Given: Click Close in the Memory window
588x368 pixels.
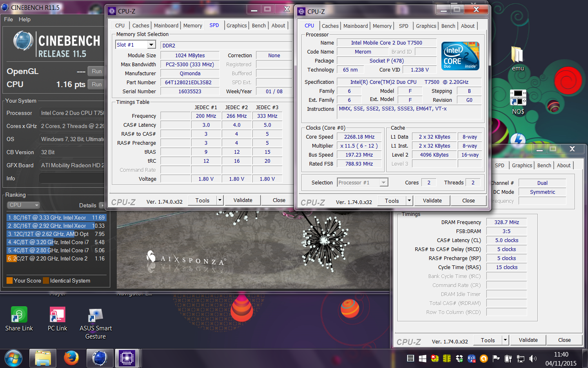Looking at the screenshot, I should 564,340.
